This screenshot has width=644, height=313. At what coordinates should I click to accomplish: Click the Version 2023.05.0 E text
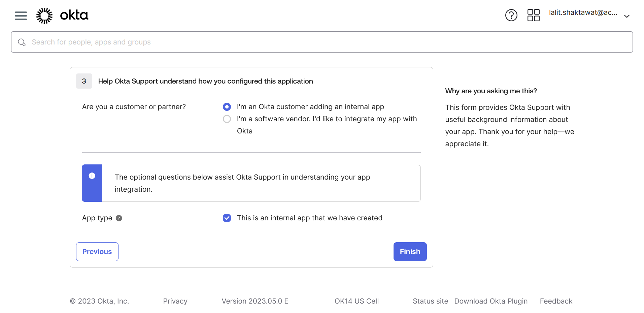[255, 301]
